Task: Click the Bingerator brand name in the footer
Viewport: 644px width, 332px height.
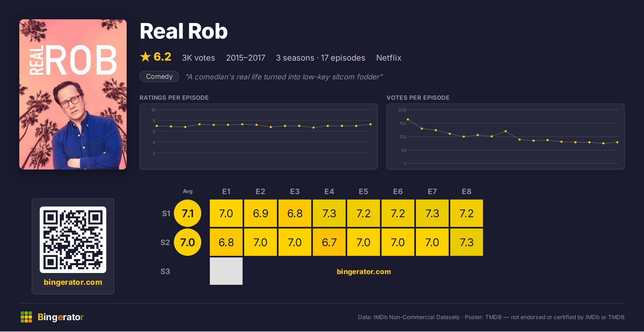Action: 61,317
